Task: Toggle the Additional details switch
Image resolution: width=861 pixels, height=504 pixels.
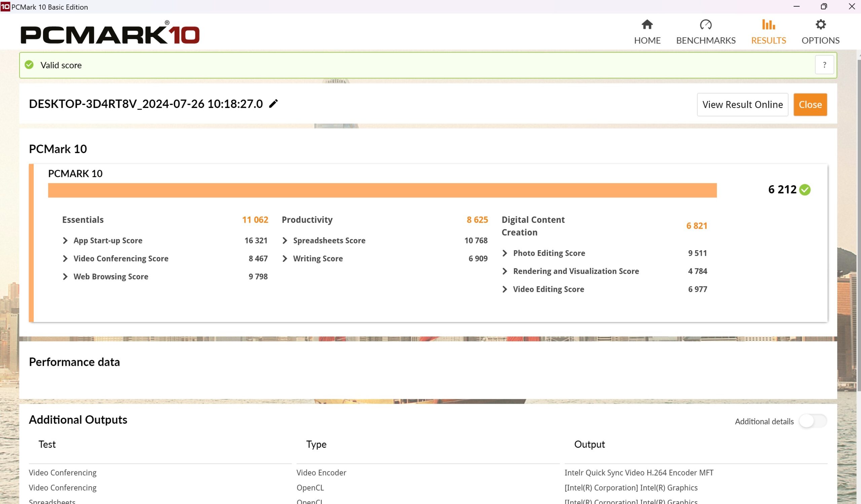Action: pos(813,421)
